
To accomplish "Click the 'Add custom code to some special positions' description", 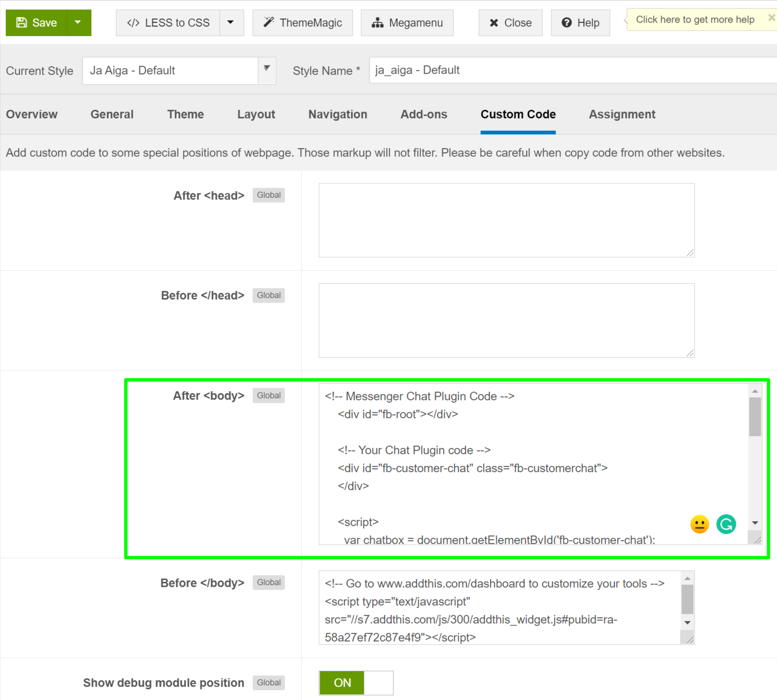I will point(365,153).
